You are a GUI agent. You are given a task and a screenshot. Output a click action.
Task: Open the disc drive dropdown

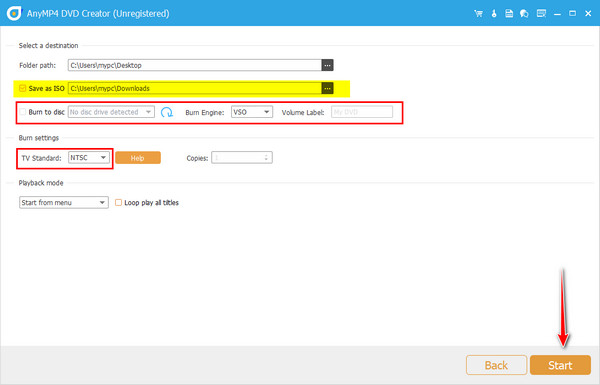coord(111,112)
